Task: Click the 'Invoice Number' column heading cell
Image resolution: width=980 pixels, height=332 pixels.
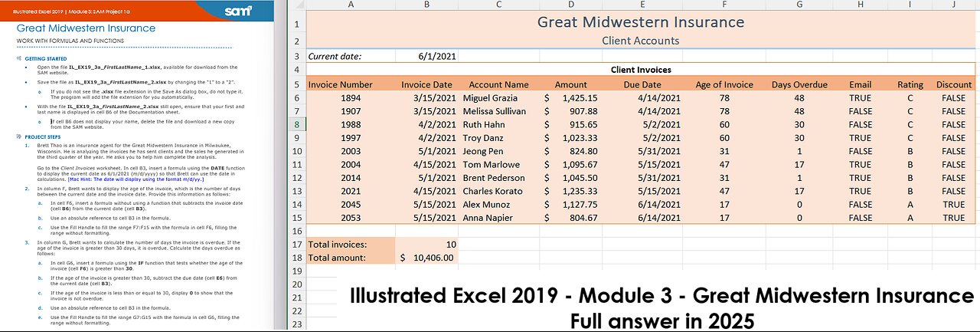Action: (351, 85)
